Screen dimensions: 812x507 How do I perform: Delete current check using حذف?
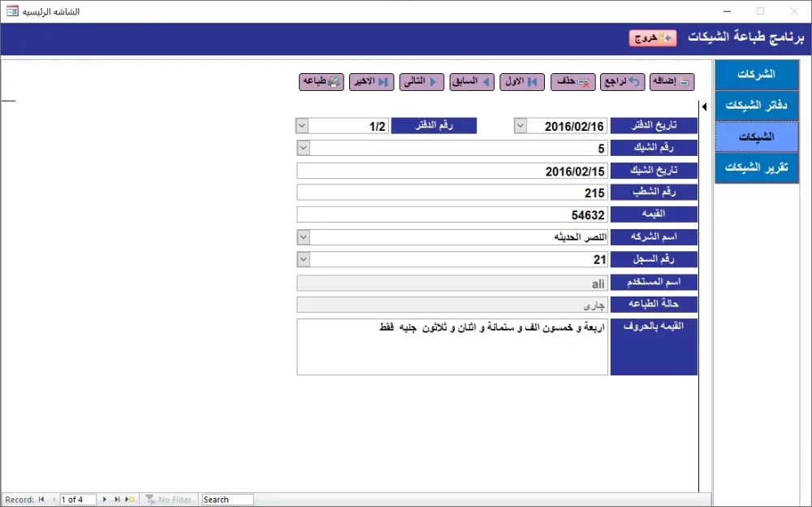point(573,81)
